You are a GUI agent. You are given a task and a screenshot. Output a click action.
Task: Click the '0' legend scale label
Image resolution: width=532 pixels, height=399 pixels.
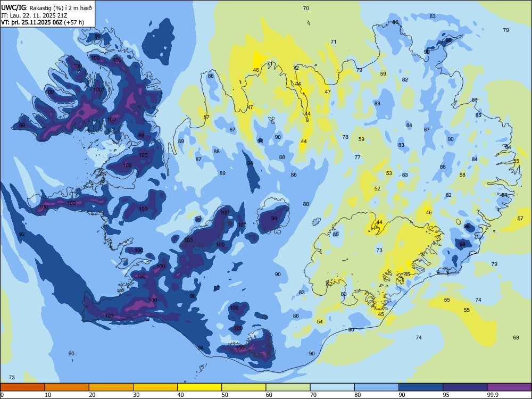pyautogui.click(x=2, y=395)
